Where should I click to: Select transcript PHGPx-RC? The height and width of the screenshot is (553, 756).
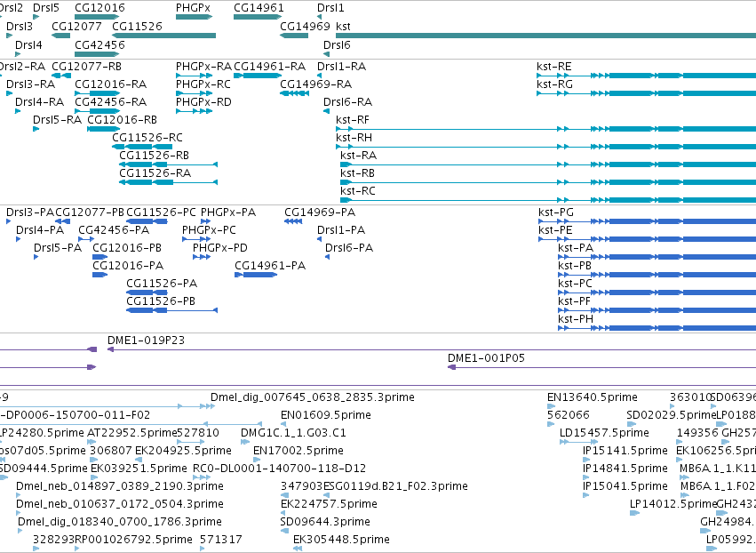click(x=203, y=84)
